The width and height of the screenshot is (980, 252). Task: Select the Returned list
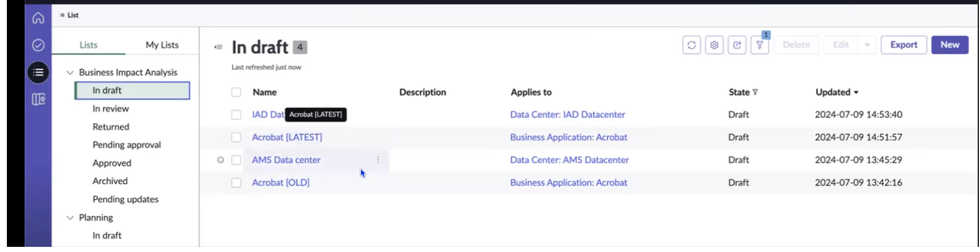(x=111, y=127)
